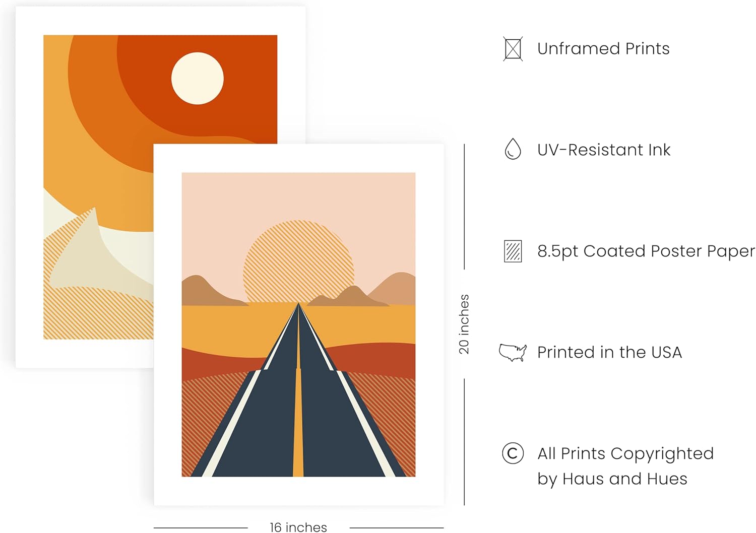Click the copyright symbol icon
This screenshot has height=533, width=756.
pos(513,453)
